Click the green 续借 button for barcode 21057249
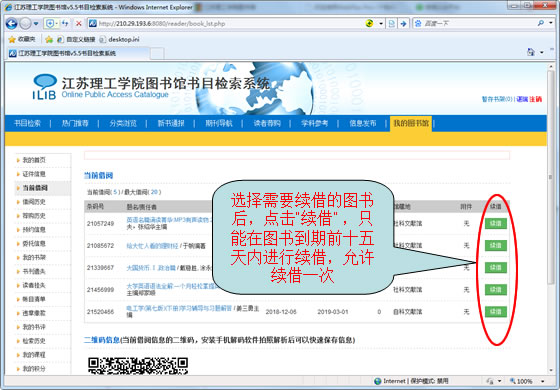Viewport: 560px width, 390px height. [496, 224]
